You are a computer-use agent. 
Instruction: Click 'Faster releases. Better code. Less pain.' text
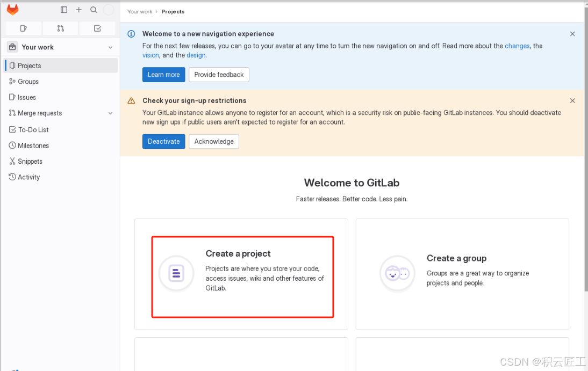352,199
